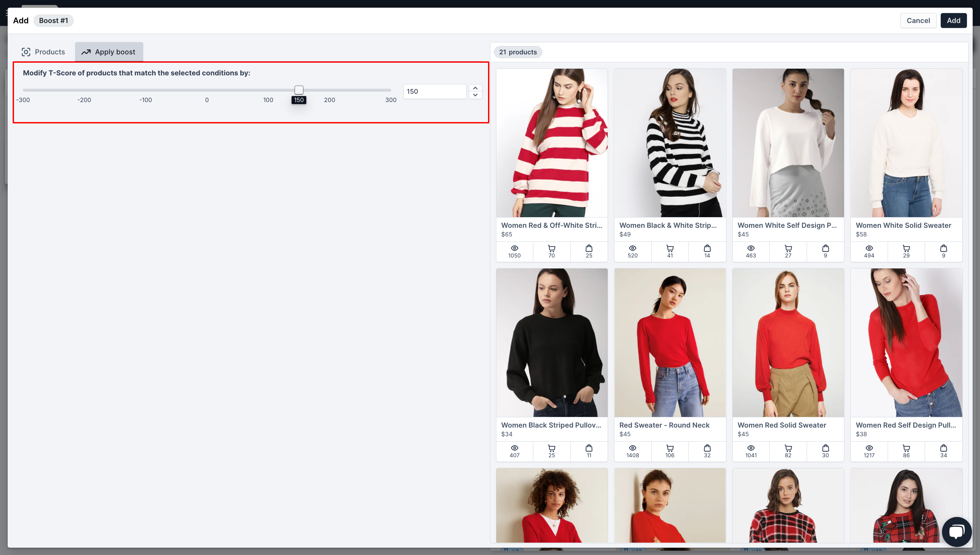Click the red plaid sweater thumbnail in bottom row
980x555 pixels.
tap(788, 505)
